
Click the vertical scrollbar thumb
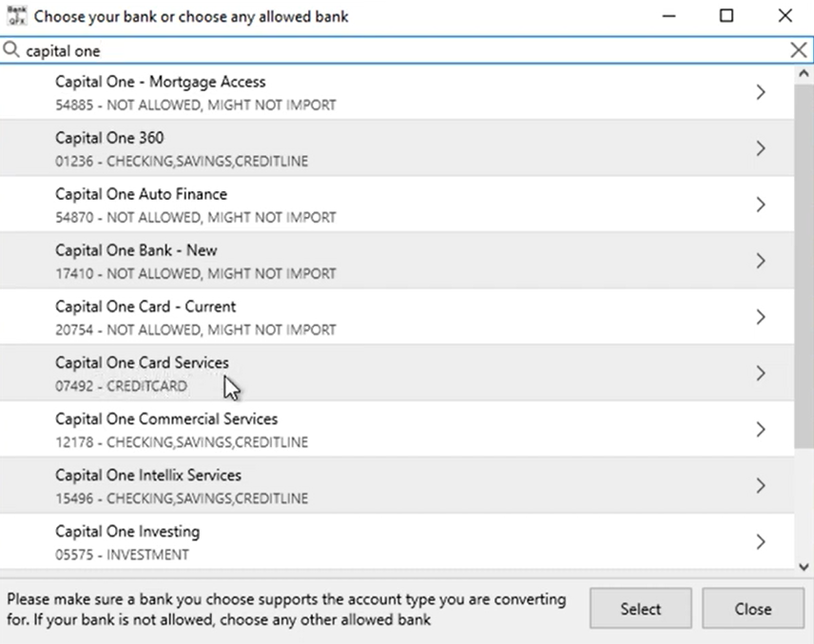[804, 264]
